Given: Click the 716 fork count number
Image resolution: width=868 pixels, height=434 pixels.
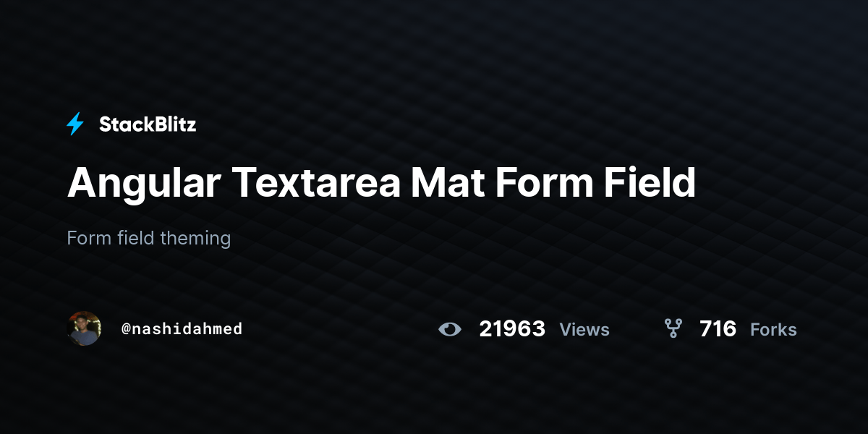Looking at the screenshot, I should pos(718,329).
